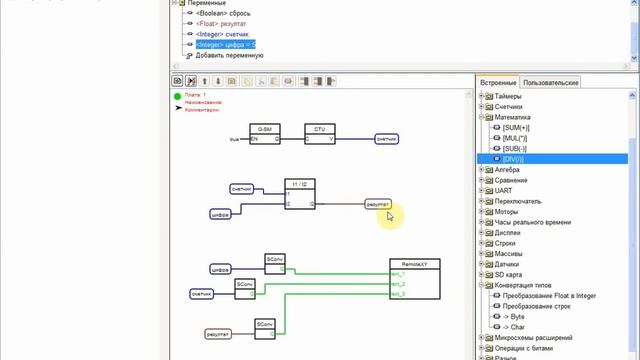Expand the Алгебра folder

point(481,170)
